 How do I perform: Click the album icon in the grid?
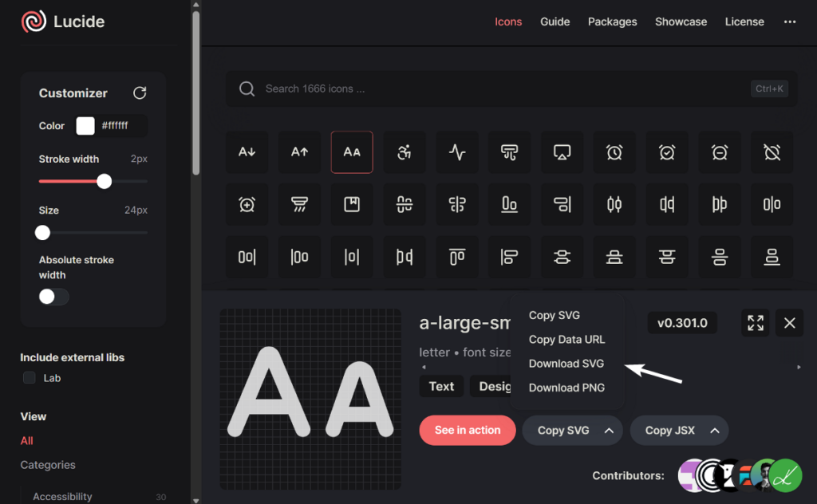pyautogui.click(x=352, y=204)
